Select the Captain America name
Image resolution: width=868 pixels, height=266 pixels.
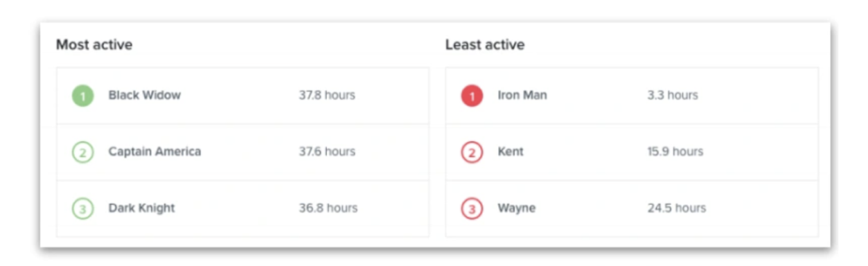coord(154,152)
